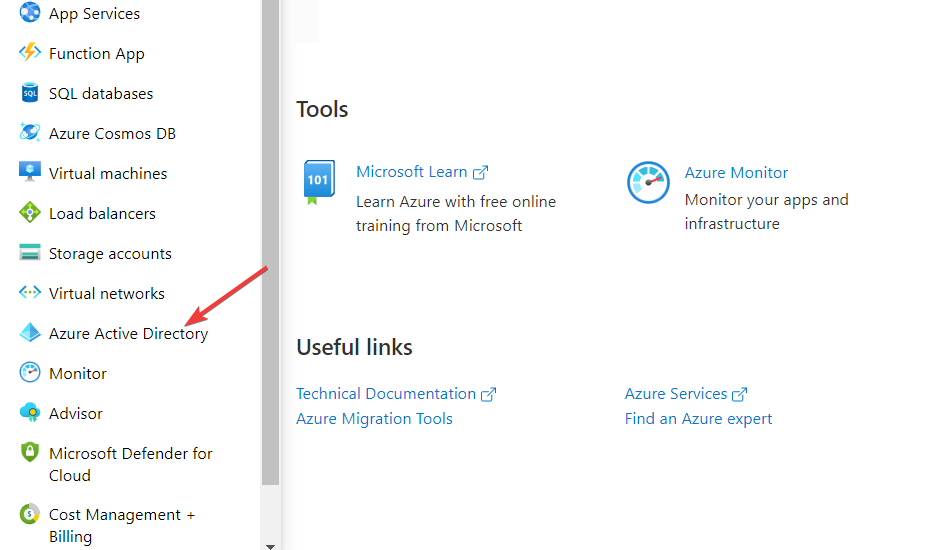Image resolution: width=952 pixels, height=550 pixels.
Task: Open Advisor from the sidebar
Action: pos(76,413)
